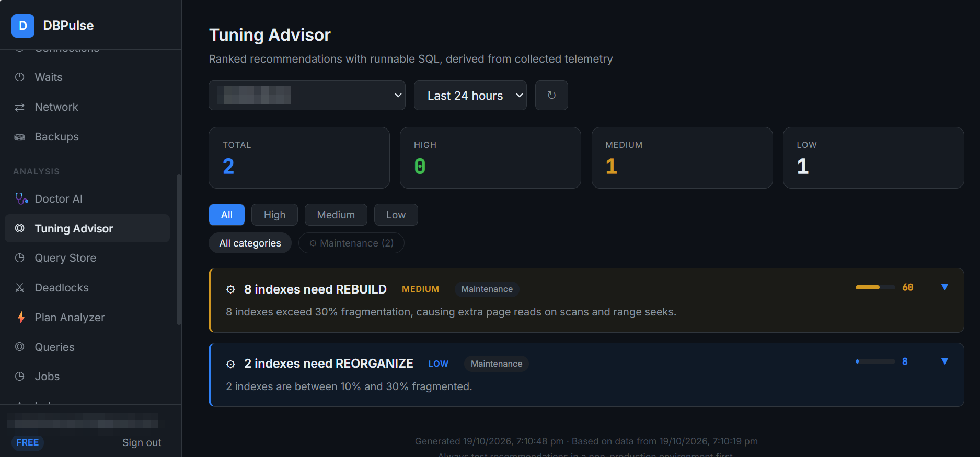980x457 pixels.
Task: Click the Jobs clock icon
Action: 20,377
